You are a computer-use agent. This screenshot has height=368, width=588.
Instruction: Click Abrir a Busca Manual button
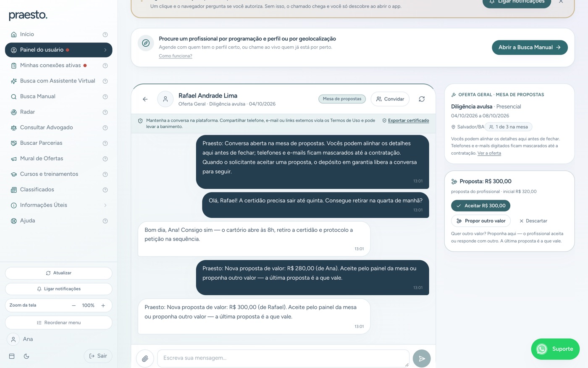click(x=530, y=48)
